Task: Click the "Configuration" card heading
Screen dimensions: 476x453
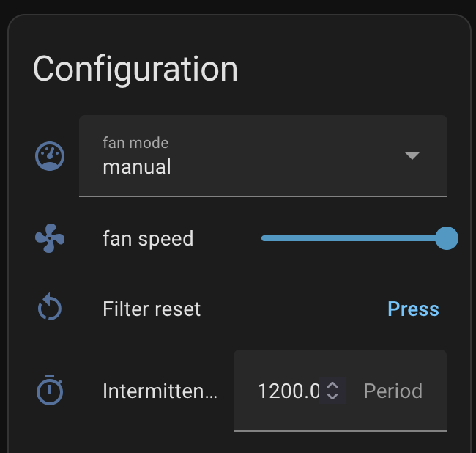Action: tap(135, 69)
